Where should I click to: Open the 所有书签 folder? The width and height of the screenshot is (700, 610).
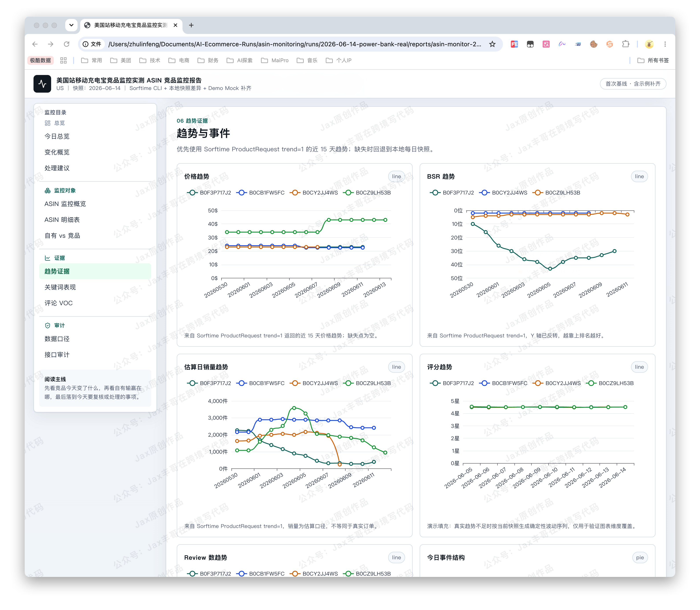point(653,60)
